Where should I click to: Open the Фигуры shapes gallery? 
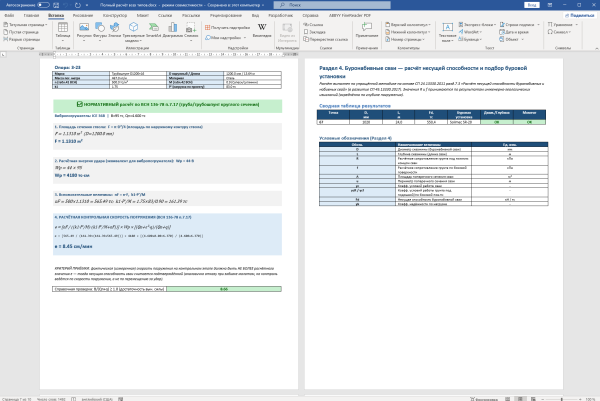pyautogui.click(x=100, y=30)
